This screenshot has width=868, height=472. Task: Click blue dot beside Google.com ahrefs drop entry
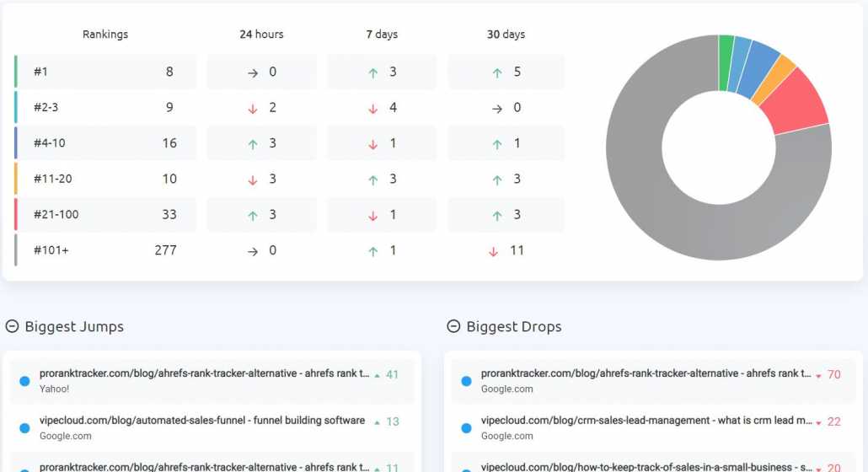[466, 381]
